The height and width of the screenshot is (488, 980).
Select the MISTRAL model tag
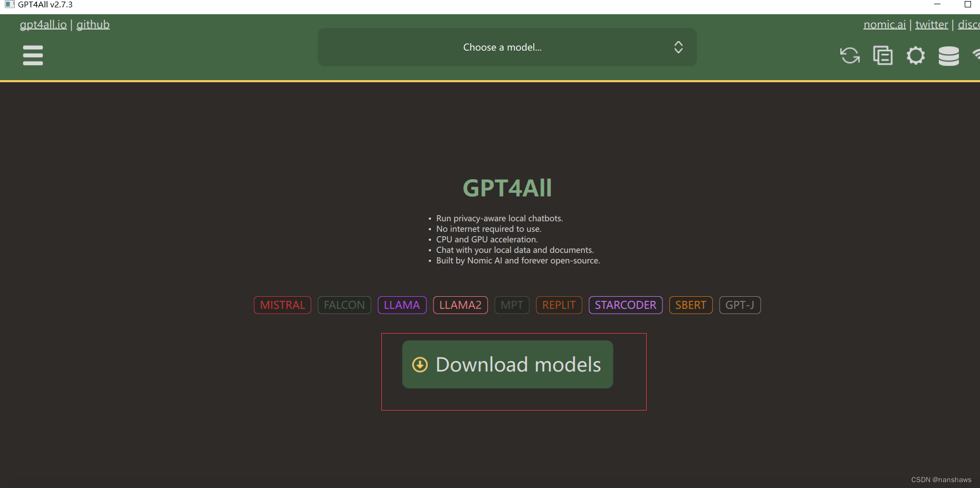[x=282, y=305]
